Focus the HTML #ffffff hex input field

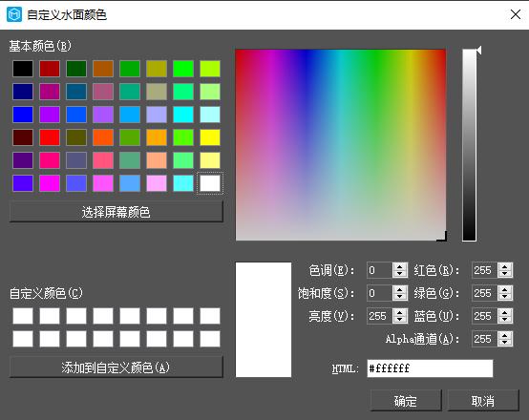pyautogui.click(x=430, y=368)
